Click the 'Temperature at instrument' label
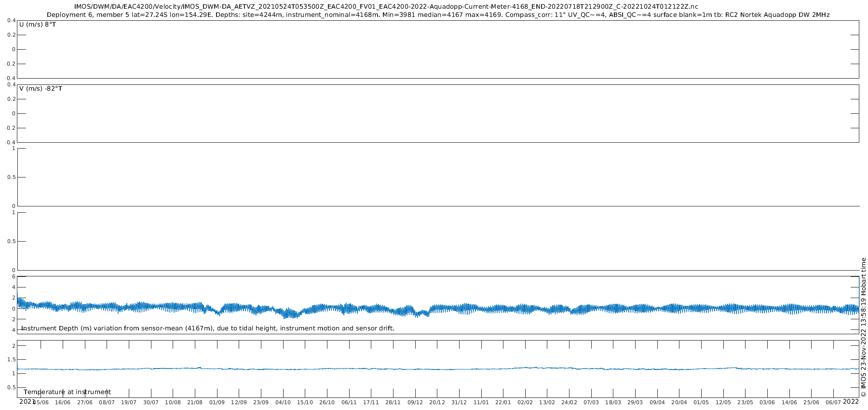The height and width of the screenshot is (410, 868). coord(67,392)
